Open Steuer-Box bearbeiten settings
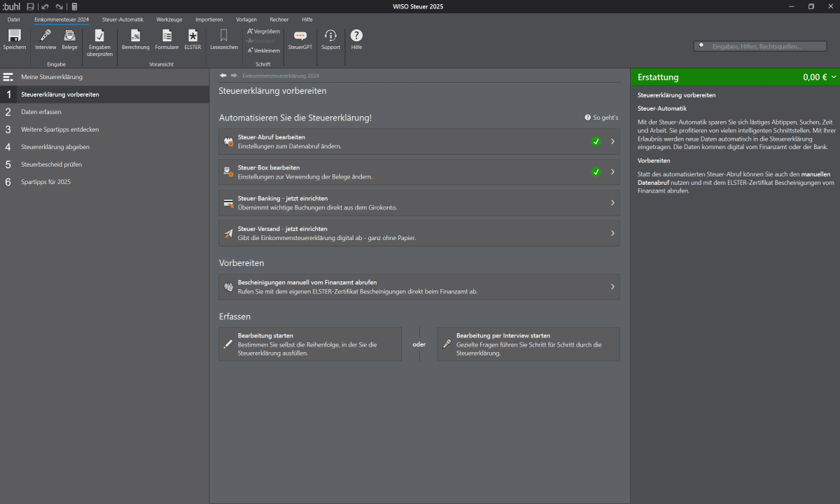The image size is (840, 504). click(x=419, y=171)
